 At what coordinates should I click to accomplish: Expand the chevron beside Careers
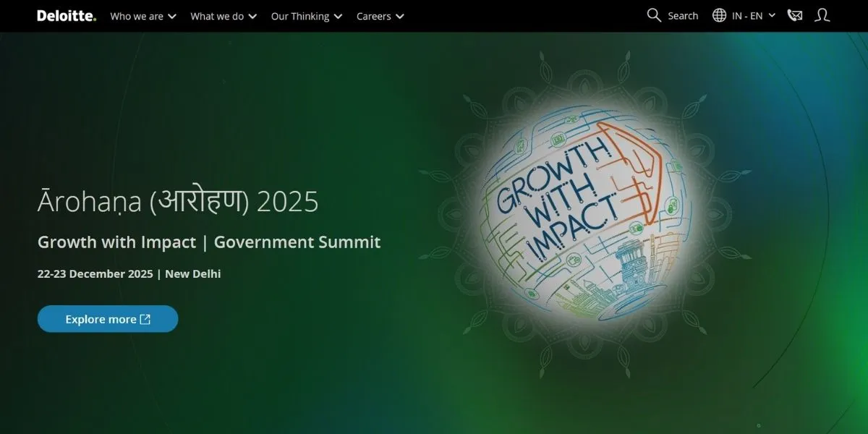(x=400, y=17)
